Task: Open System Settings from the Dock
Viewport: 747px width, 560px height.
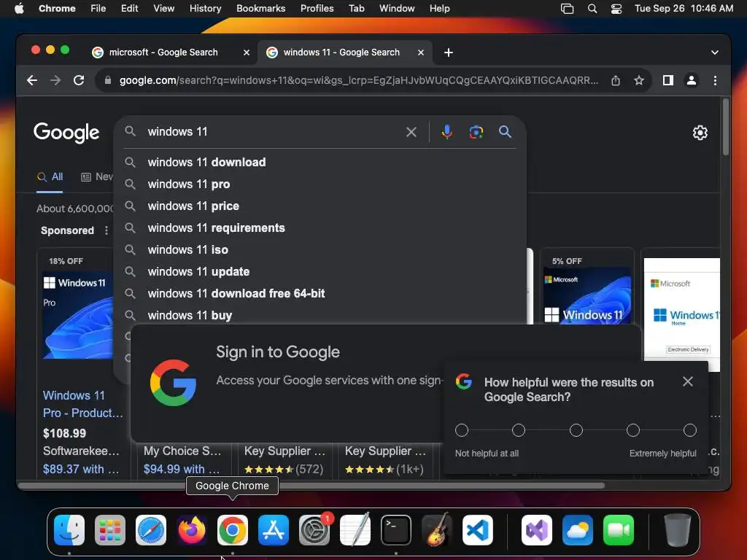Action: coord(314,530)
